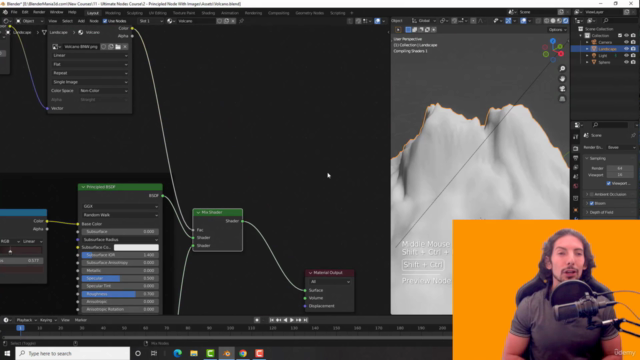Open File Explorer from taskbar

pyautogui.click(x=194, y=353)
